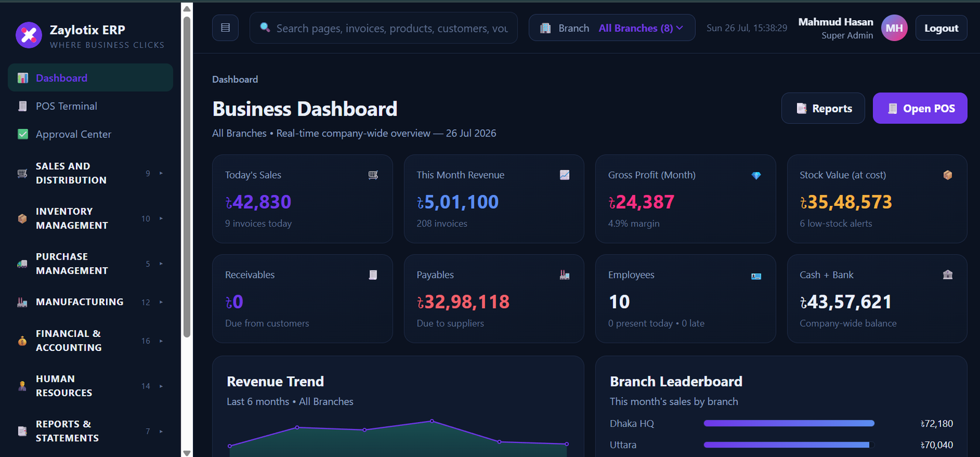This screenshot has height=457, width=980.
Task: Click the This Month Revenue chart icon
Action: 565,175
